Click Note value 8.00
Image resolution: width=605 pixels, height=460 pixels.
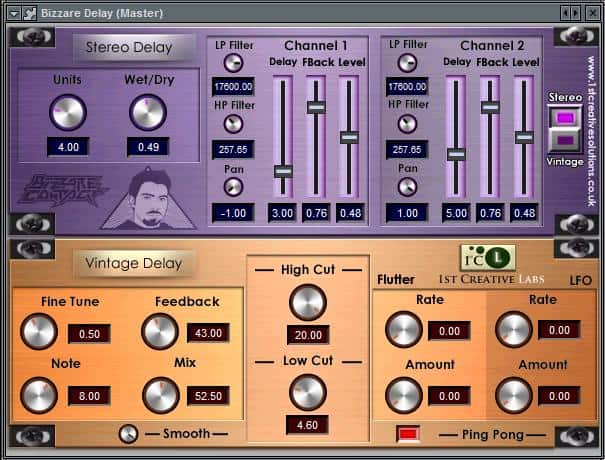89,396
